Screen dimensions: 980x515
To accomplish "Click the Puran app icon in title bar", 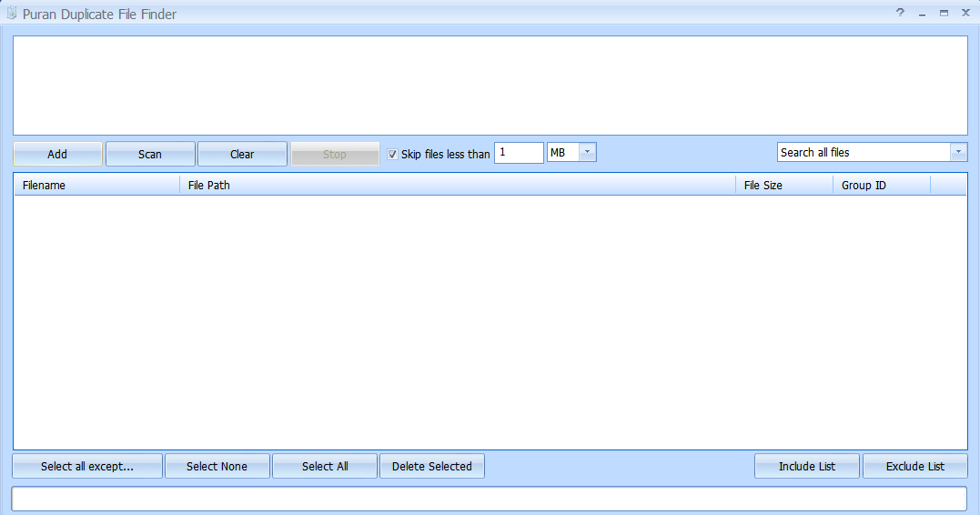I will (x=11, y=13).
